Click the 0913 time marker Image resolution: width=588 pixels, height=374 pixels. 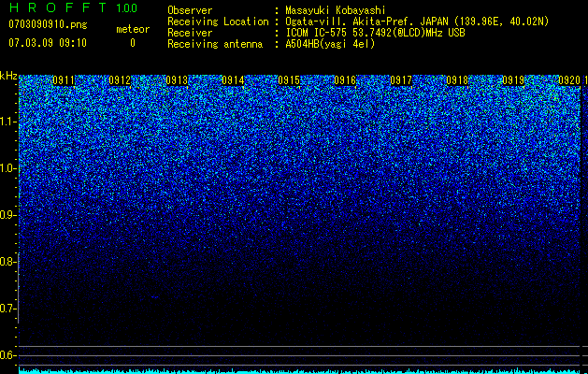coord(177,80)
